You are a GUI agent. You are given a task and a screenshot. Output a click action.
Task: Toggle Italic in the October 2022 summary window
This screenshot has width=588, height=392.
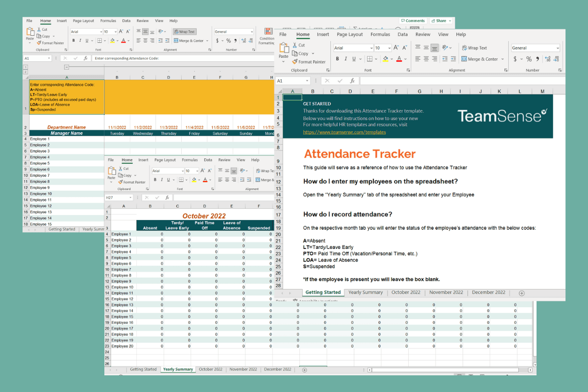tap(162, 180)
